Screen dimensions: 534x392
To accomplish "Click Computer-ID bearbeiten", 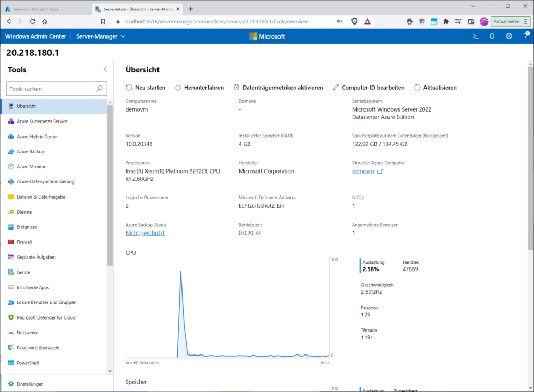I will [369, 88].
